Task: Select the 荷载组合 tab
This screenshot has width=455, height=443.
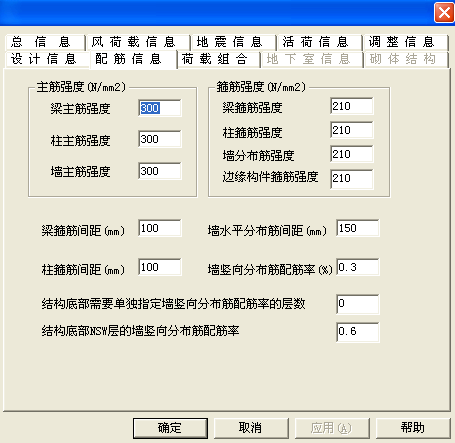Action: (x=219, y=59)
